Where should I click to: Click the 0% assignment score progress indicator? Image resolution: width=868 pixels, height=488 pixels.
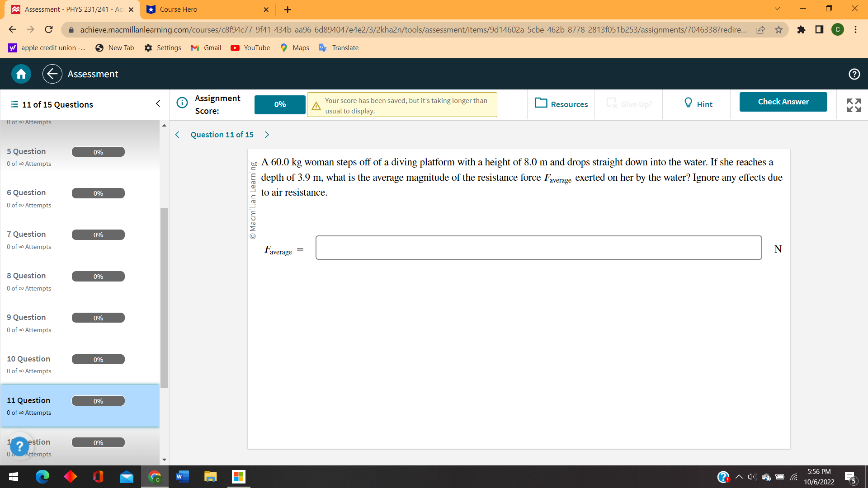pyautogui.click(x=279, y=104)
